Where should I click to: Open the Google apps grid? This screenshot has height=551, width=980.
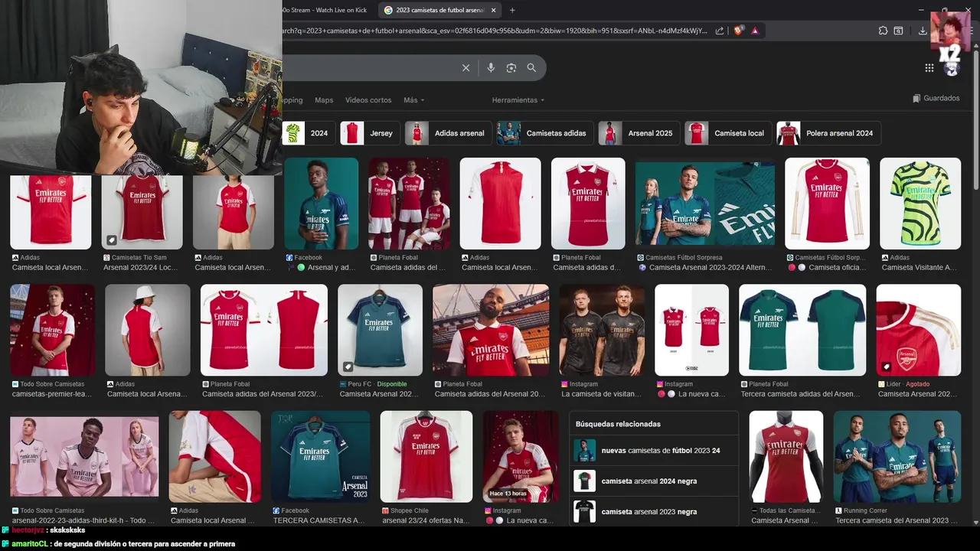click(x=929, y=68)
